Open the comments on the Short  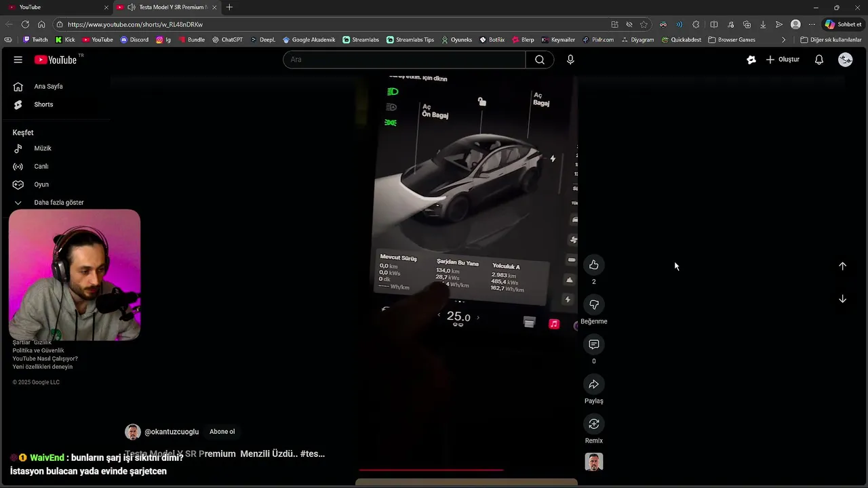594,344
